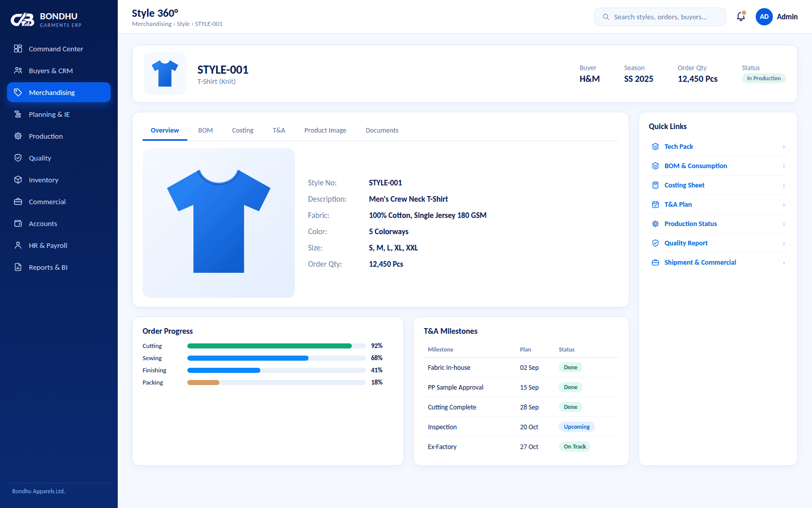812x508 pixels.
Task: Open Merchandising in the sidebar
Action: [x=59, y=92]
